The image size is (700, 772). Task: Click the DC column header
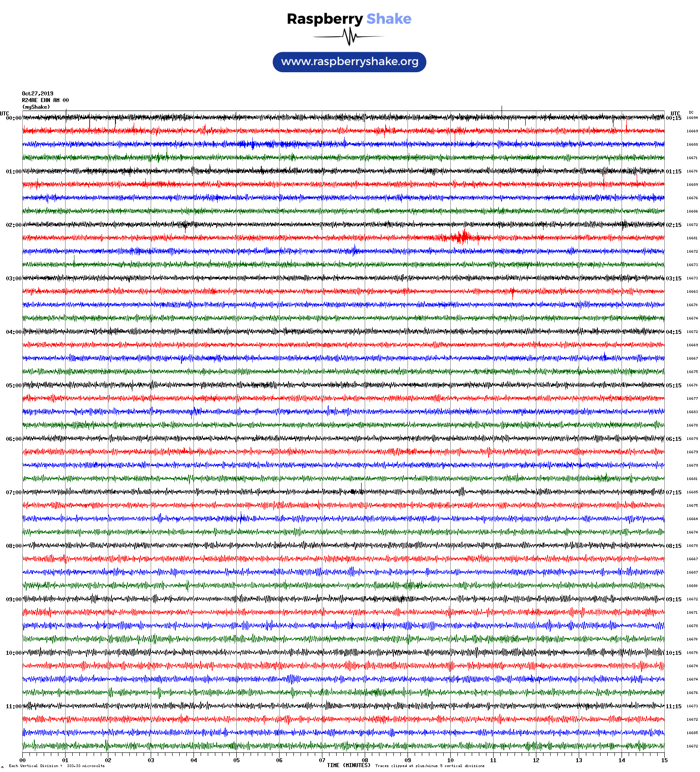pyautogui.click(x=691, y=112)
